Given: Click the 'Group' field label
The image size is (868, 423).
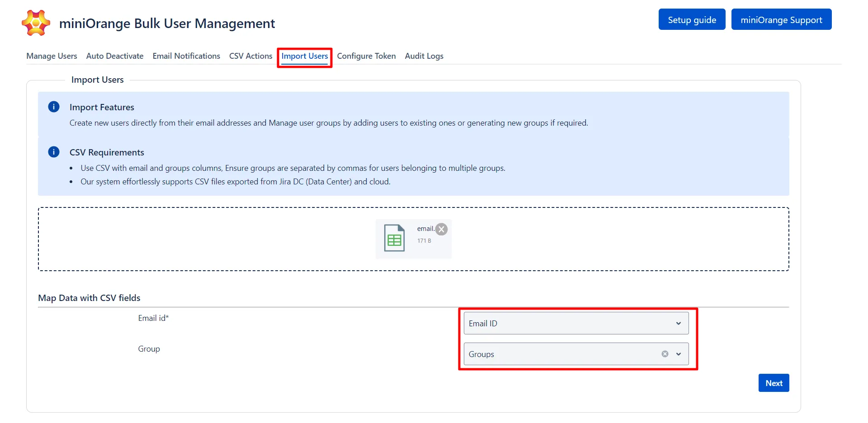Looking at the screenshot, I should [x=149, y=349].
